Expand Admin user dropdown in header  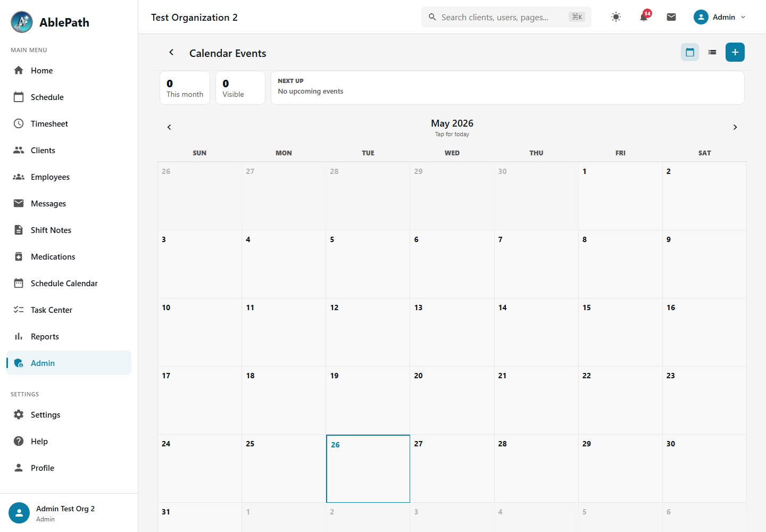[720, 17]
